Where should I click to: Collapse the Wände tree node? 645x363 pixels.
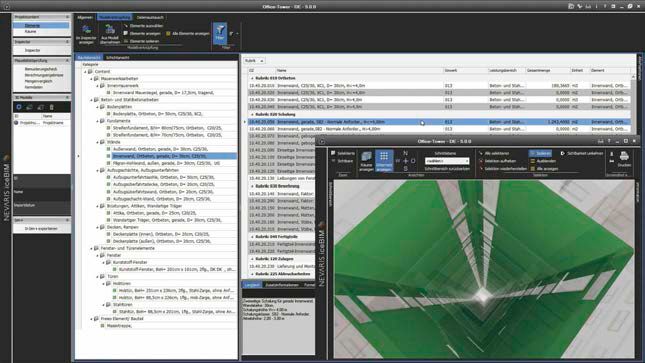pyautogui.click(x=97, y=142)
